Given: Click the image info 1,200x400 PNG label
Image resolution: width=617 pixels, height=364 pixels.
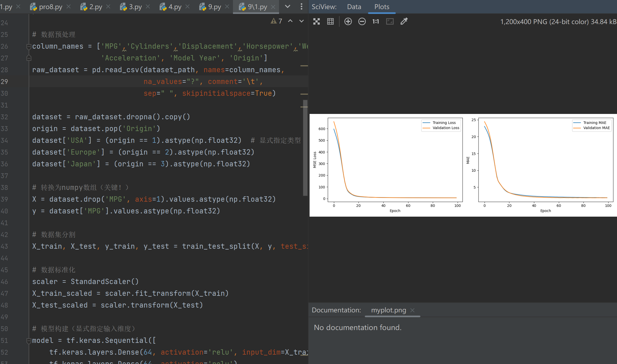Looking at the screenshot, I should [558, 22].
